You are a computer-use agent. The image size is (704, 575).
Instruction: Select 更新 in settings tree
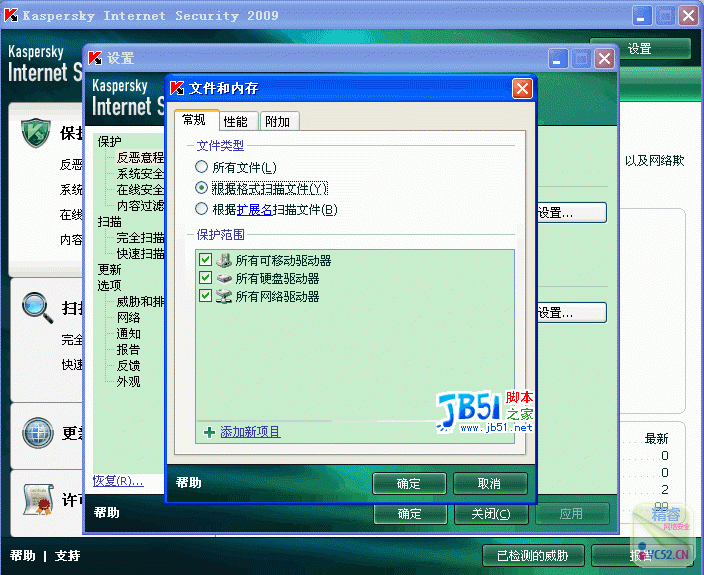coord(109,270)
